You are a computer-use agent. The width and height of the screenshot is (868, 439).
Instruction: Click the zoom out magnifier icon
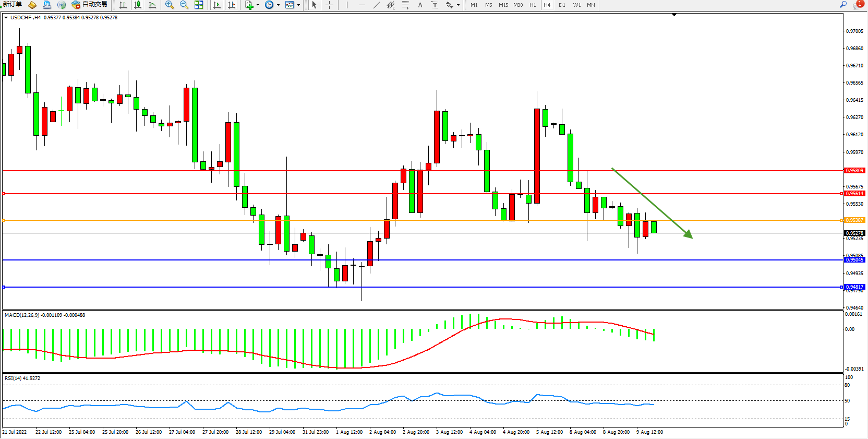click(184, 5)
